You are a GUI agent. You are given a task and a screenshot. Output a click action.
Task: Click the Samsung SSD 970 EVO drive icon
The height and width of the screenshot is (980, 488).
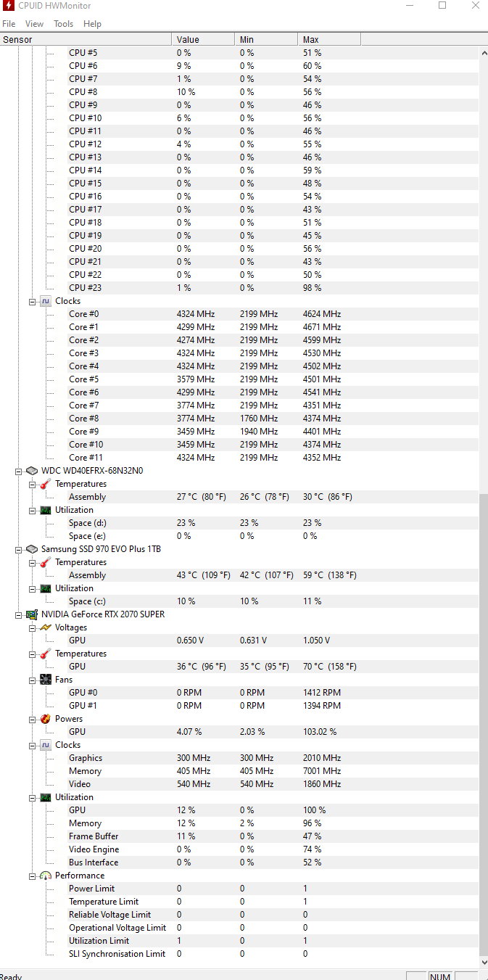click(32, 549)
